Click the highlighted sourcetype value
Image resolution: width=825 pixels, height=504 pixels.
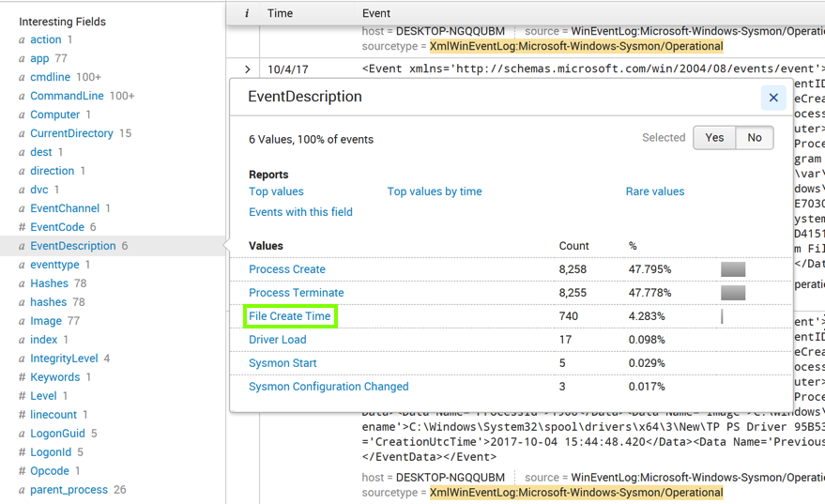(x=576, y=46)
